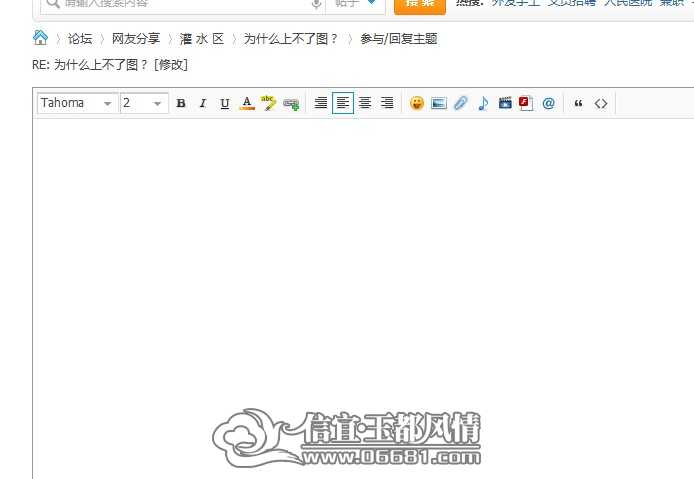Open the 论坛 breadcrumb link
This screenshot has width=694, height=479.
click(80, 39)
